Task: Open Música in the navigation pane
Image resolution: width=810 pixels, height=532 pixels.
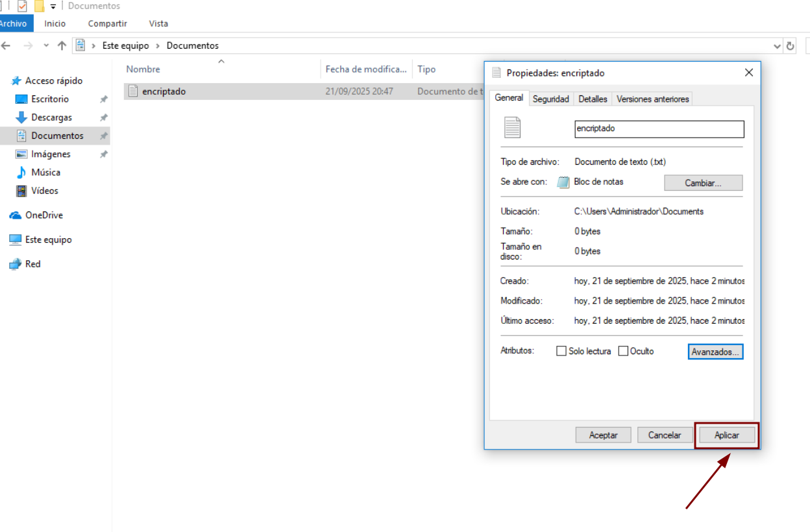Action: 45,172
